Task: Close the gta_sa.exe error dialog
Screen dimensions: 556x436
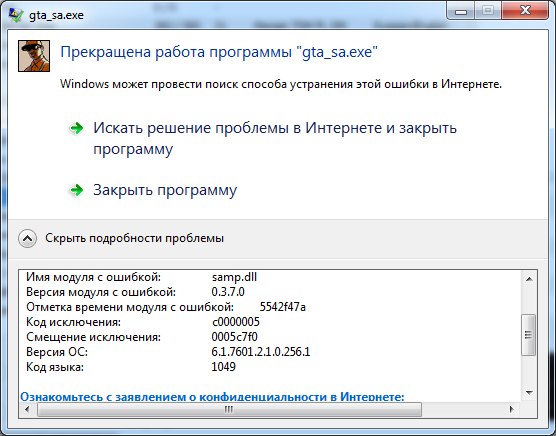Action: pos(526,10)
